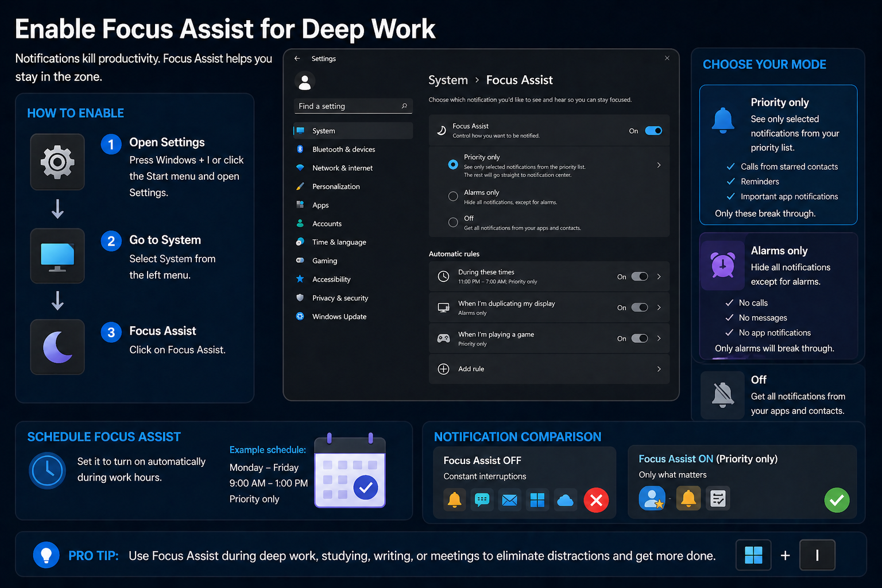Select the Priority only radio button
The width and height of the screenshot is (882, 588).
(453, 165)
